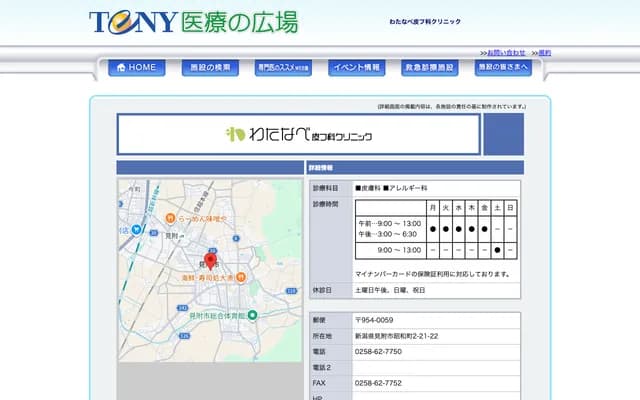Follow the お問い合わせ link
Viewport: 640px width, 400px height.
505,52
